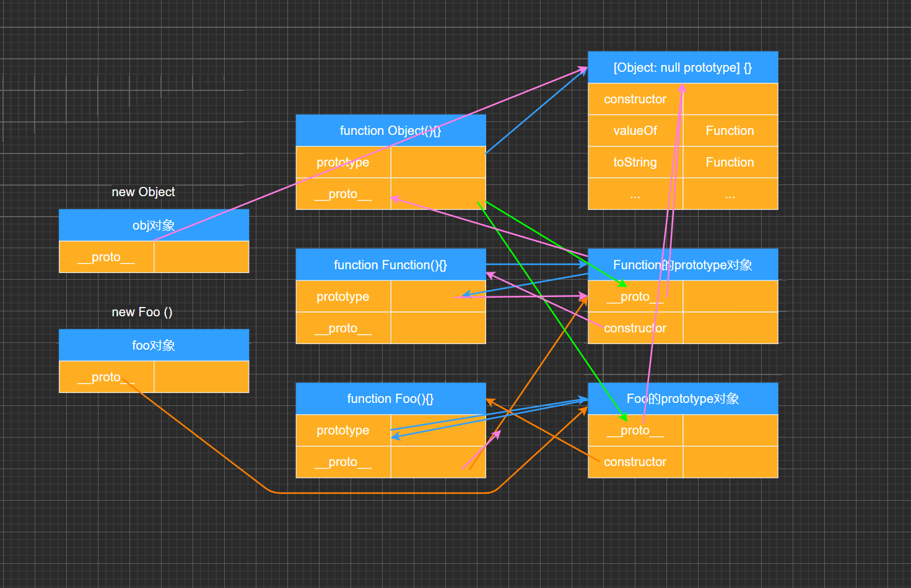
Task: Click the valueOf cell in the Object prototype table
Action: (x=635, y=131)
